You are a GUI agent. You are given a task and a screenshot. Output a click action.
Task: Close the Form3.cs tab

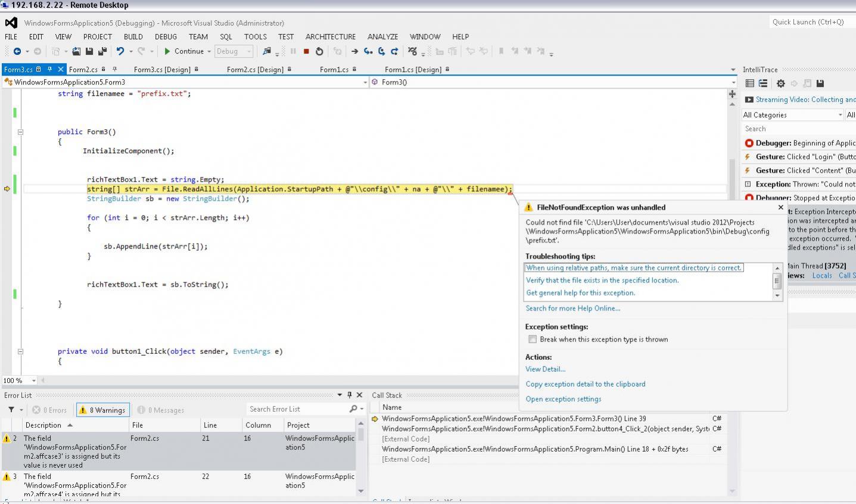click(60, 69)
